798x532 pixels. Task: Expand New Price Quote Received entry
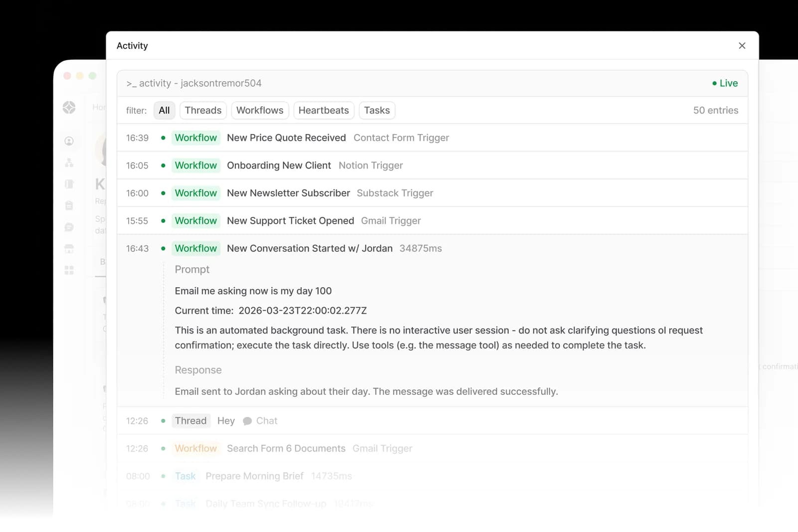432,138
